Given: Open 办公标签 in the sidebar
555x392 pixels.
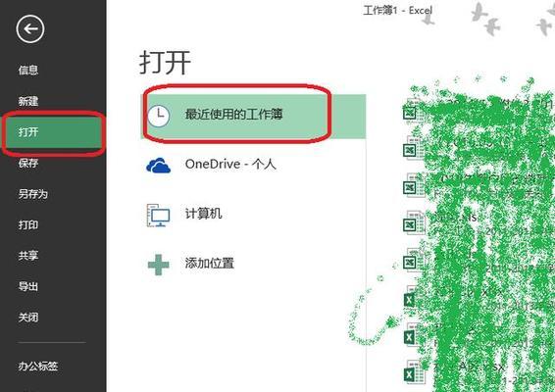Looking at the screenshot, I should point(38,366).
